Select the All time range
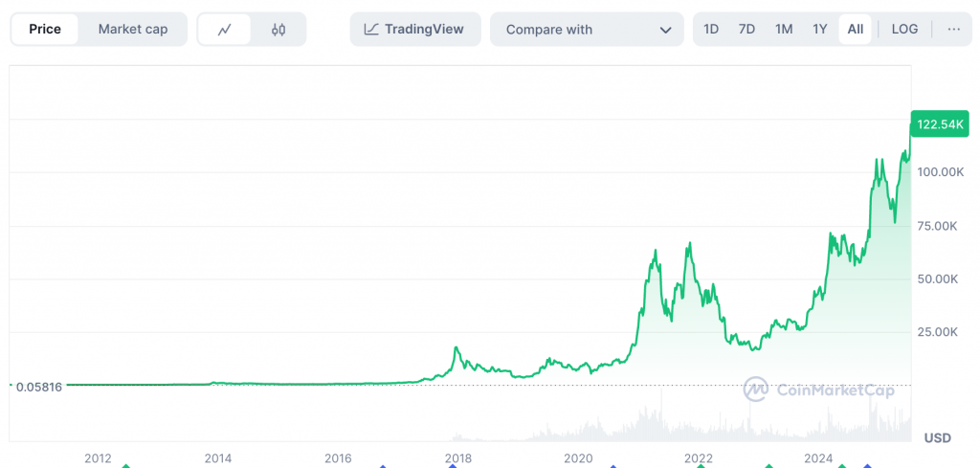 [x=855, y=30]
